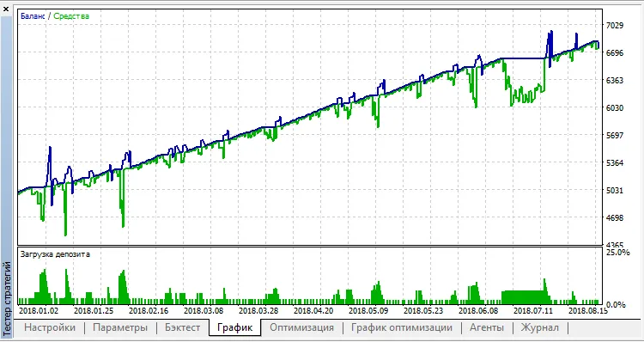The width and height of the screenshot is (644, 342).
Task: Click the 7029 axis value
Action: pos(616,26)
